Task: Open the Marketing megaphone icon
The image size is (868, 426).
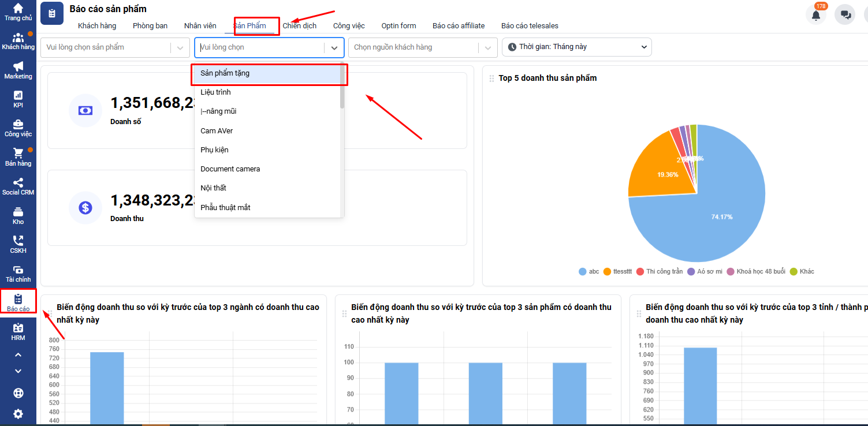Action: coord(18,70)
